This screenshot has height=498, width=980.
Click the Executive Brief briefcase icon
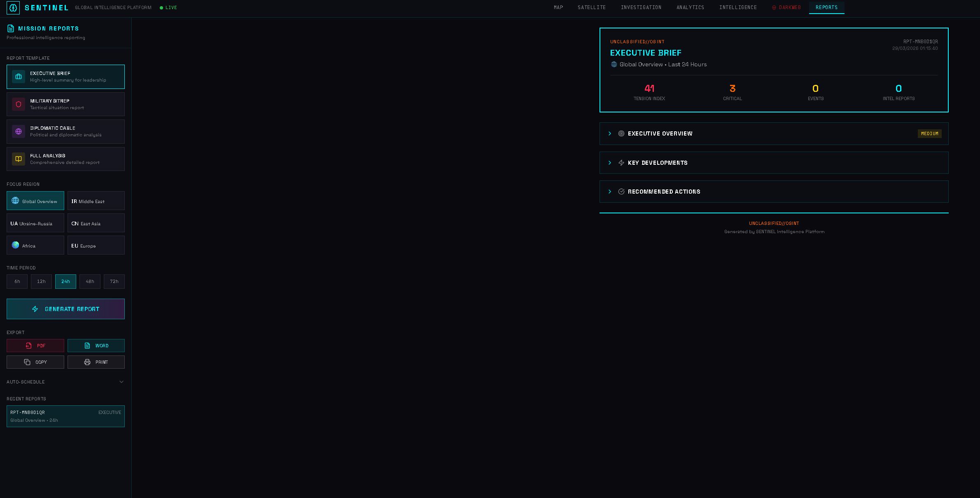click(x=19, y=77)
